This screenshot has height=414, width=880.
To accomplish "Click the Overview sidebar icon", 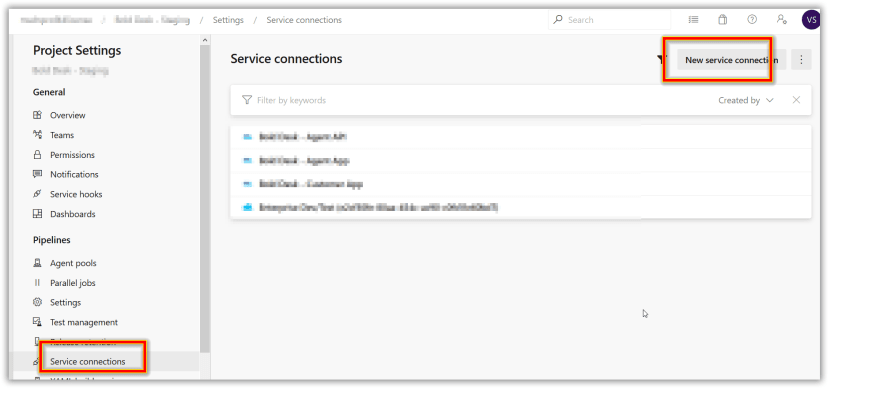I will pyautogui.click(x=38, y=115).
